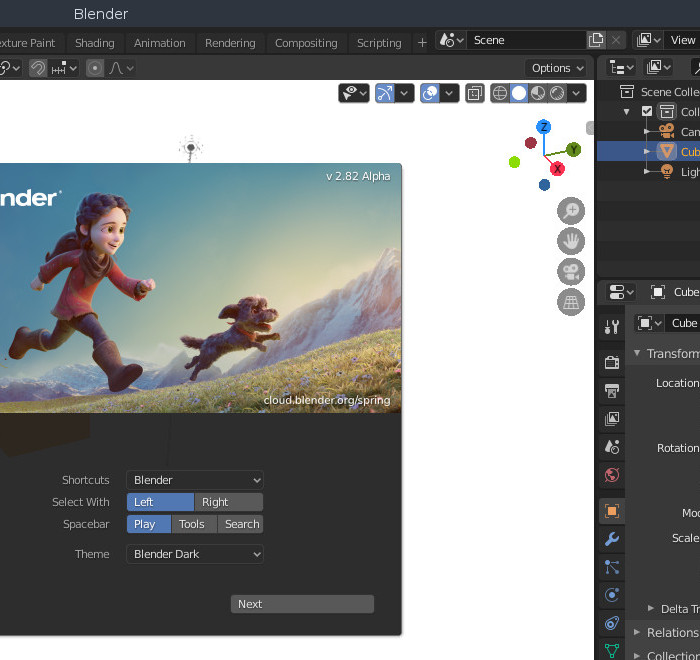Toggle proportional editing button
The height and width of the screenshot is (660, 700).
(x=95, y=68)
